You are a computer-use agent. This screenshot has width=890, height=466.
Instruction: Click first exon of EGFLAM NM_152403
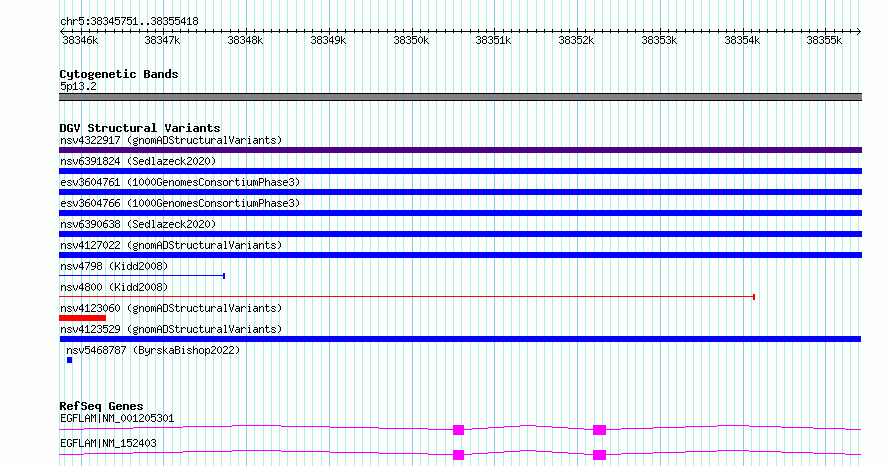459,455
